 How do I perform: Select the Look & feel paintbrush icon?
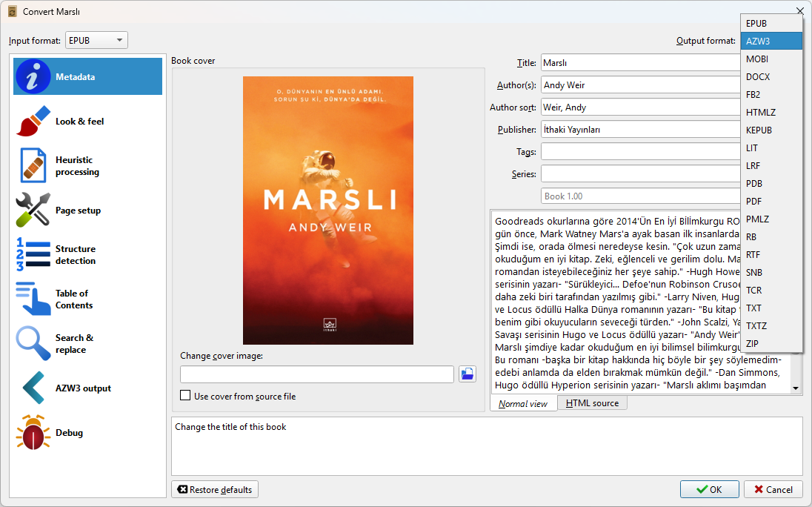click(x=33, y=122)
